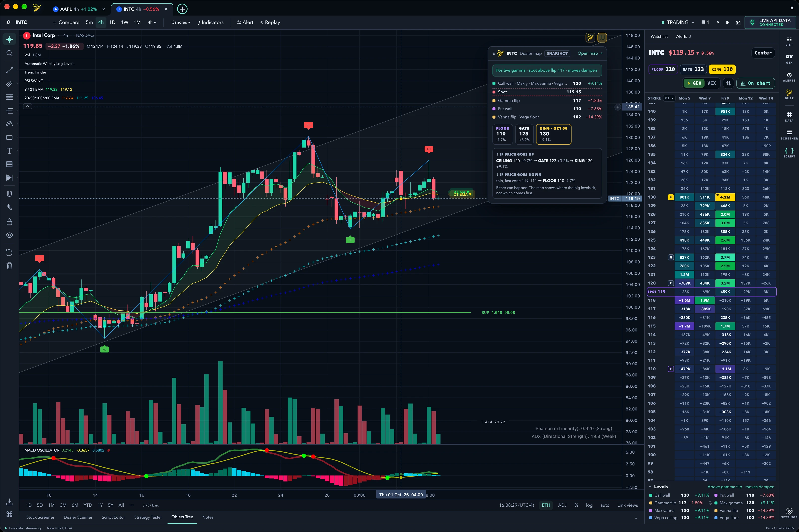Click the small search icon in top bar
Image resolution: width=799 pixels, height=532 pixels.
click(718, 23)
